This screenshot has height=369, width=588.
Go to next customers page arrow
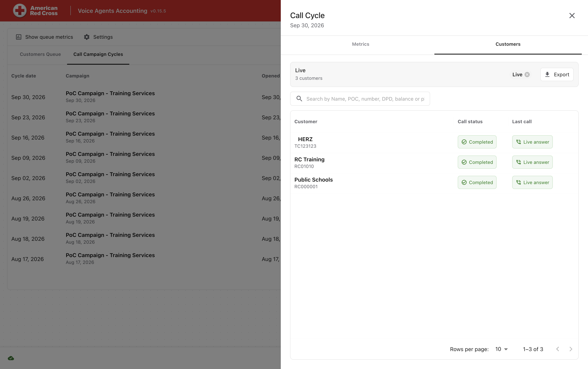(x=571, y=349)
